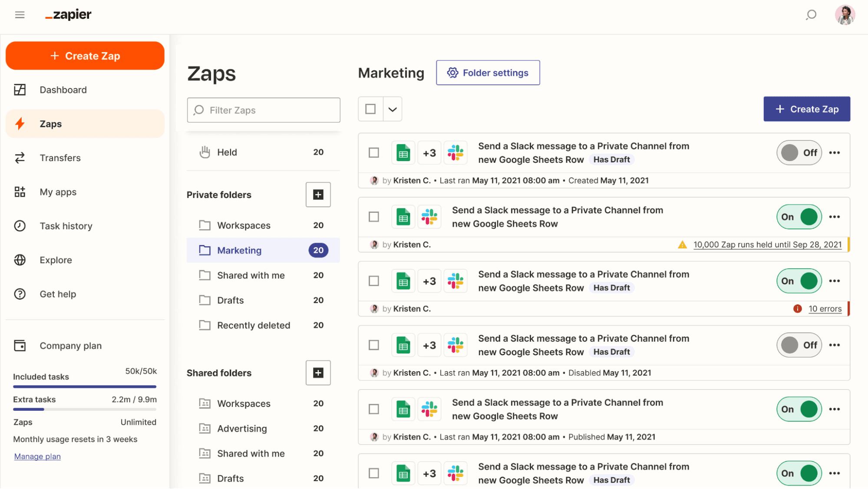Click the Google Sheets icon on the first Zap
The width and height of the screenshot is (868, 489).
(x=403, y=152)
